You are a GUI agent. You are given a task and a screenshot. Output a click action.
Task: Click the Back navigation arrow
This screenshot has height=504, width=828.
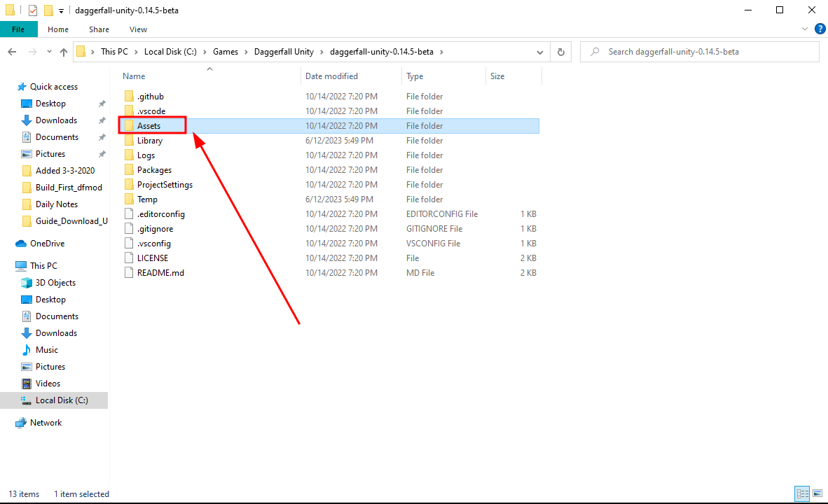tap(12, 52)
